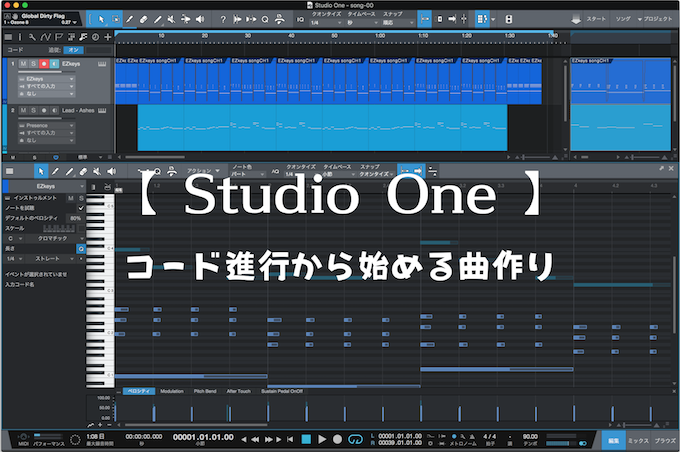Click the fast-forward button in transport
The height and width of the screenshot is (452, 680).
[x=269, y=439]
